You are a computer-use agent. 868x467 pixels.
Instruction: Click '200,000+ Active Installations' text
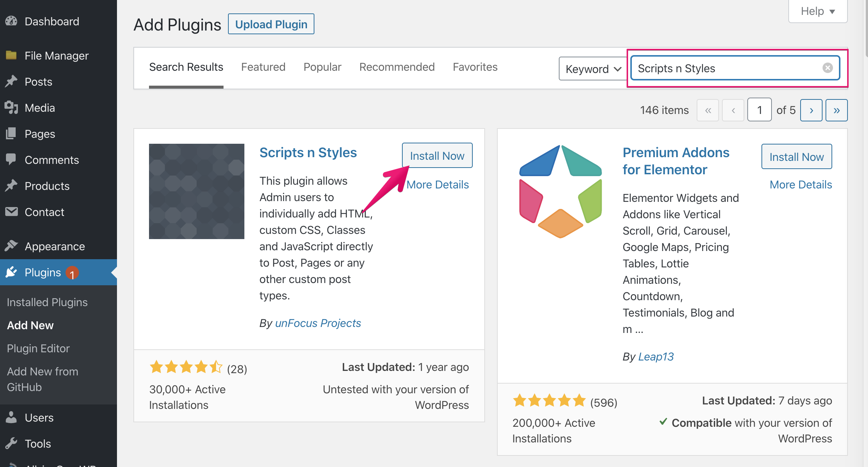[x=554, y=431]
